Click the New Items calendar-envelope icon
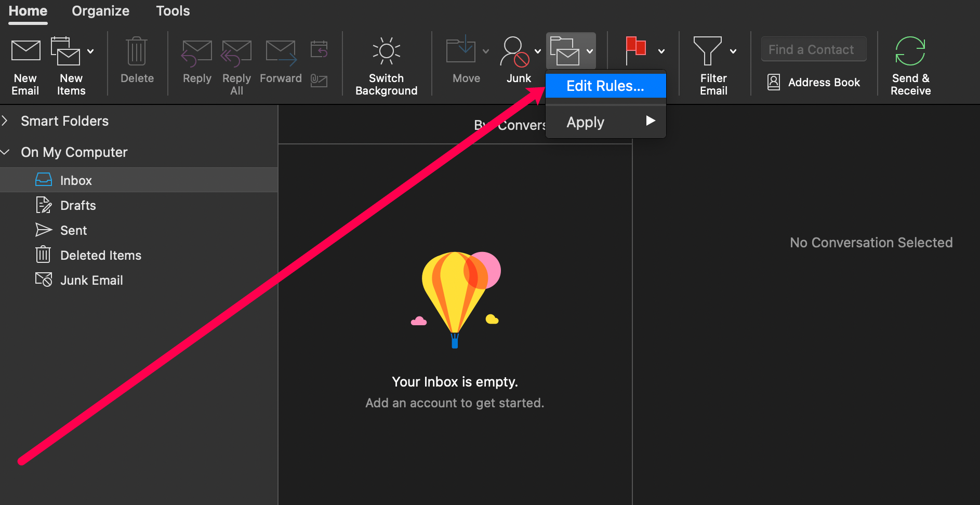 point(65,51)
